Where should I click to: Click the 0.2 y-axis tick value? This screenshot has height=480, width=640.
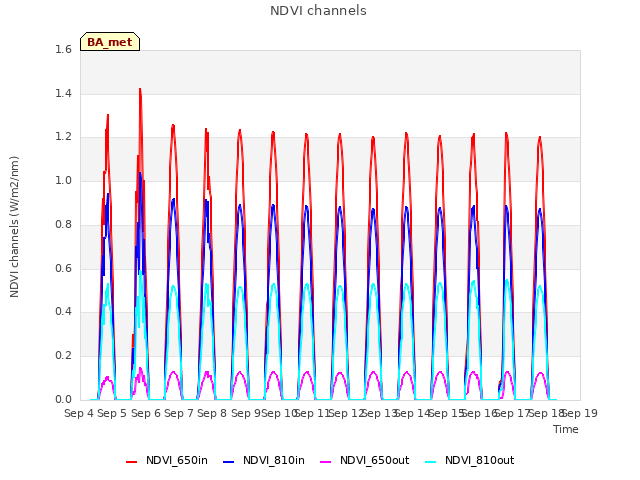point(63,356)
